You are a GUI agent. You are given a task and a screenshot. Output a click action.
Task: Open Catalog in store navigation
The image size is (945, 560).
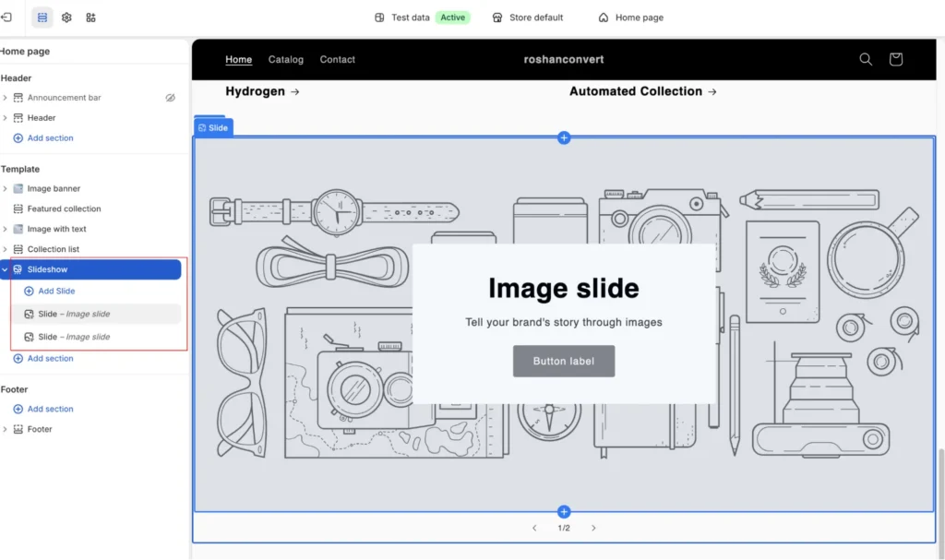[286, 60]
